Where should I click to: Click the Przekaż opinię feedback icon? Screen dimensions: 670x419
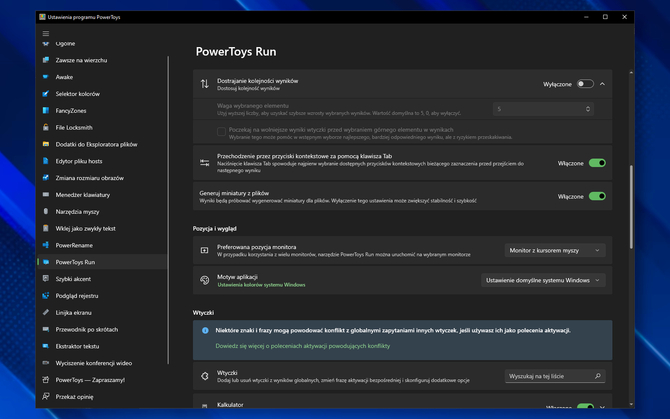[46, 396]
